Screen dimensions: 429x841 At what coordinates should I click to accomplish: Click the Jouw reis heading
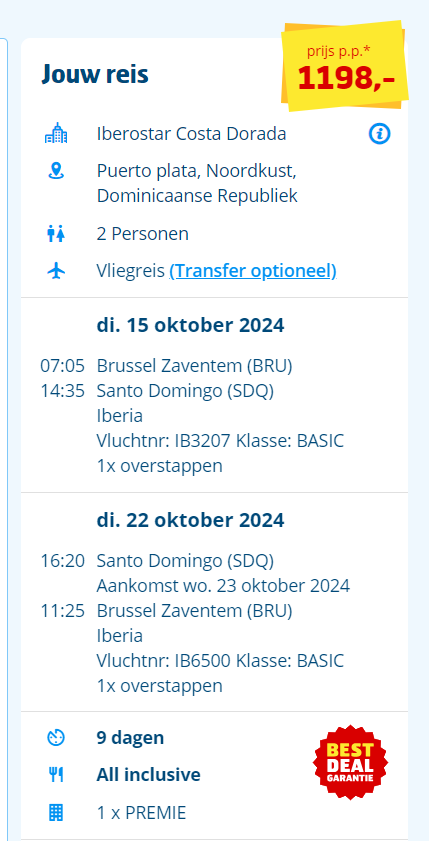pyautogui.click(x=95, y=75)
